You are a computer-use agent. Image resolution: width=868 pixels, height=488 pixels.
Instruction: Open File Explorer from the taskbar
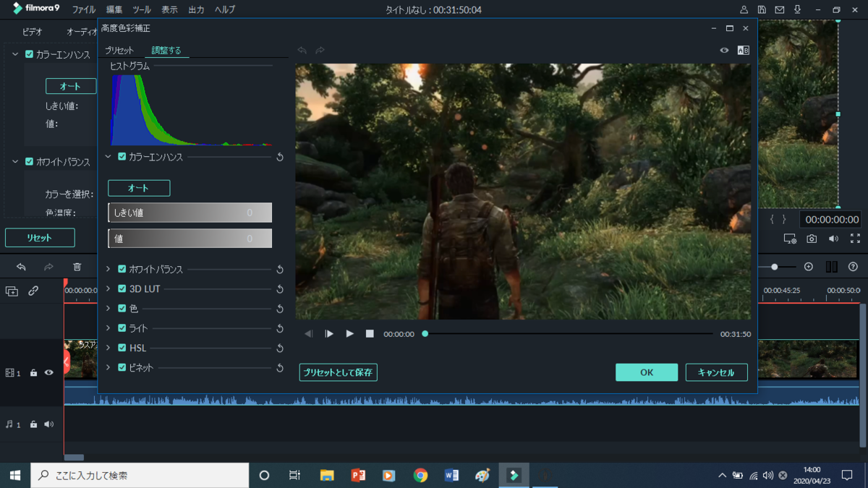coord(327,475)
